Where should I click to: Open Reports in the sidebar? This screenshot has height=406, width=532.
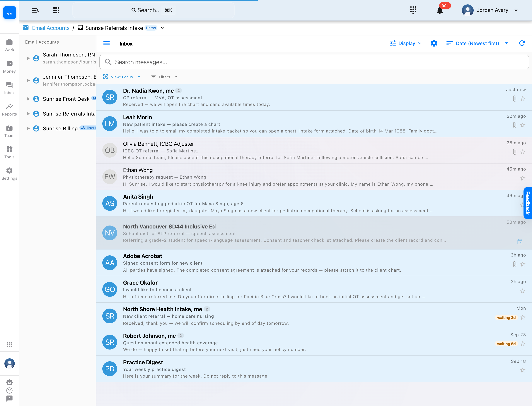coord(9,110)
